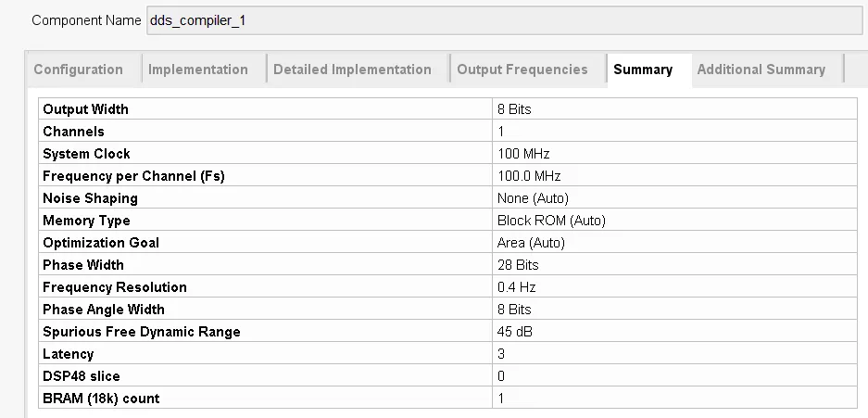Select the Summary tab
Screen dimensions: 868x418
(x=643, y=70)
